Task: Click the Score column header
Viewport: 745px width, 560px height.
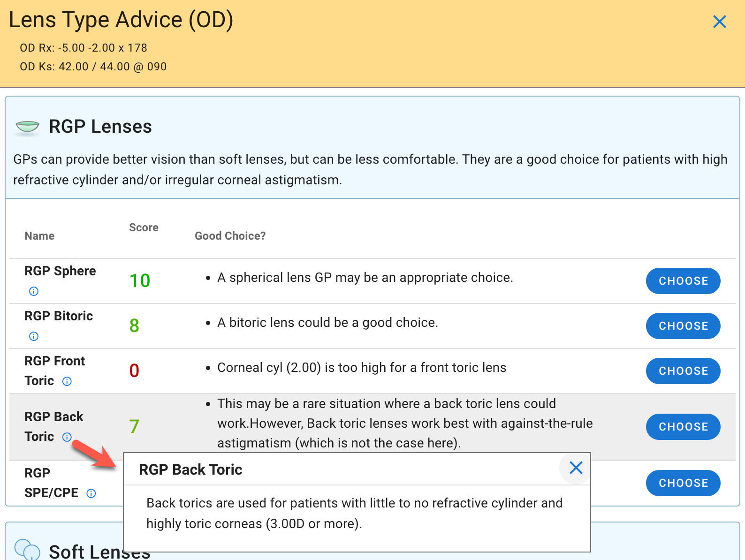Action: 144,227
